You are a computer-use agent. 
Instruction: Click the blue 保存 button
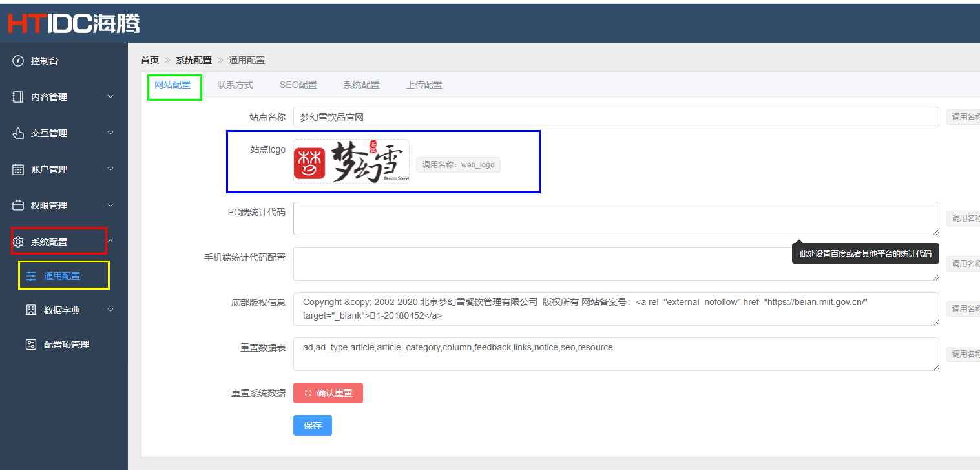click(313, 425)
